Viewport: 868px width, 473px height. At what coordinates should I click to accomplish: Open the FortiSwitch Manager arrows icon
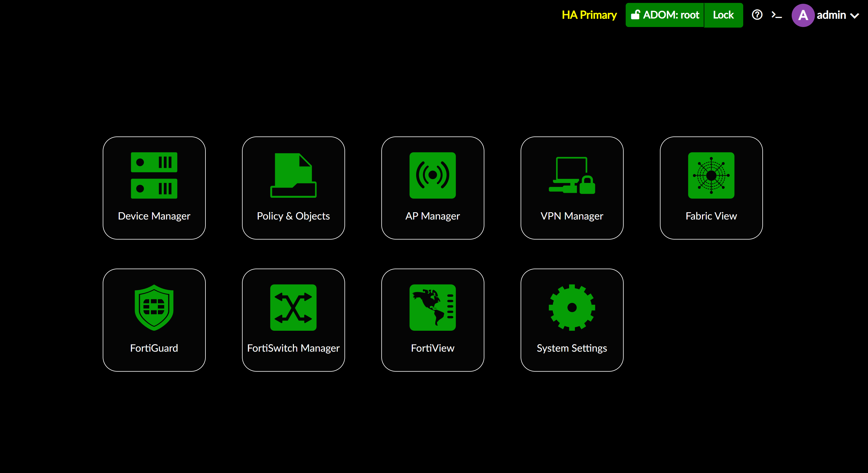click(x=293, y=307)
